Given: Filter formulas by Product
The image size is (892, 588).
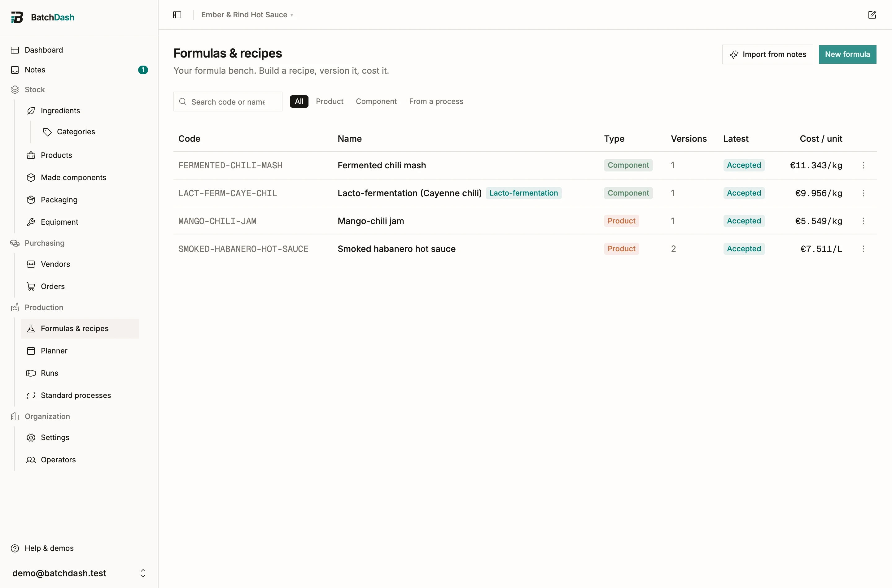Looking at the screenshot, I should [x=330, y=101].
